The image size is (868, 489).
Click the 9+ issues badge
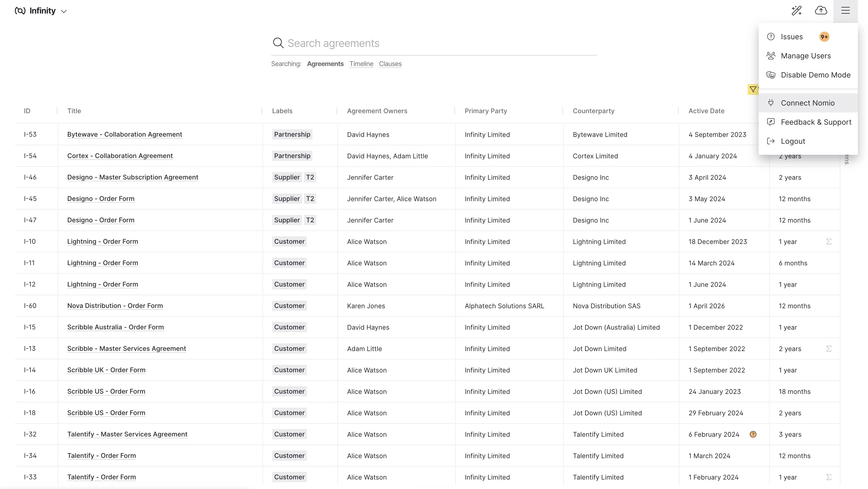(x=824, y=37)
